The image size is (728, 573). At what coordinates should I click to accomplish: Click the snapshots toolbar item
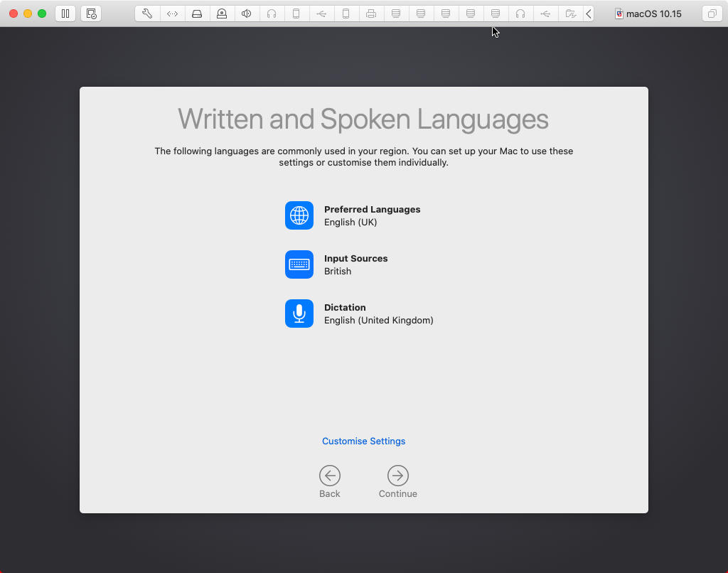pyautogui.click(x=90, y=13)
